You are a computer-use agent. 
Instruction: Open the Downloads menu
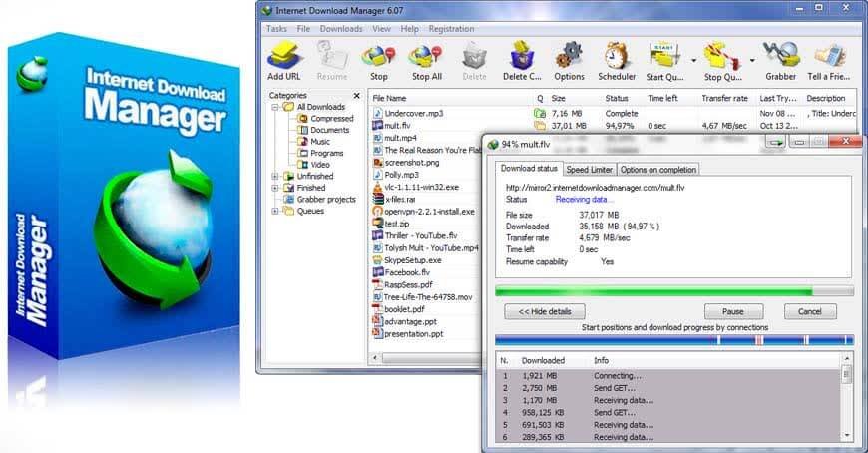(341, 29)
